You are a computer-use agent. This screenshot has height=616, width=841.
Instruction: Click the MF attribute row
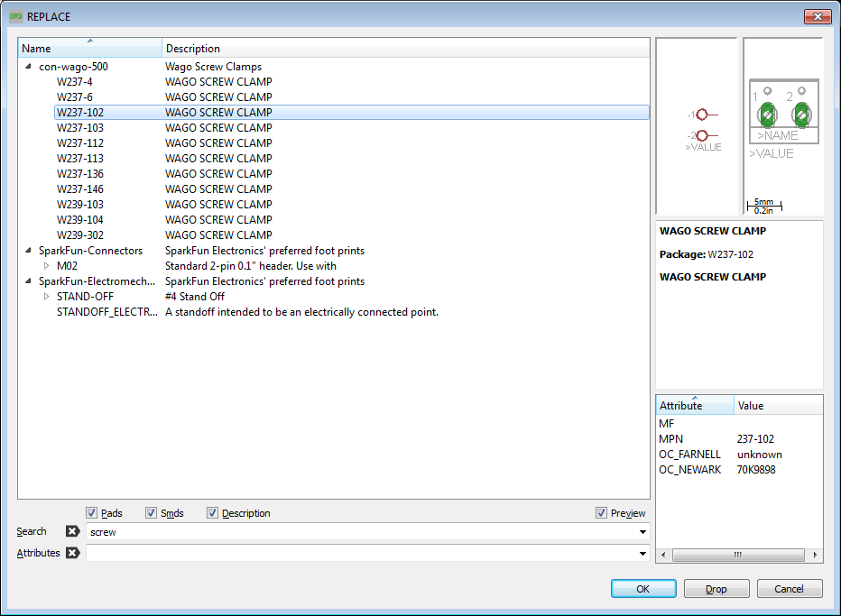pos(739,424)
